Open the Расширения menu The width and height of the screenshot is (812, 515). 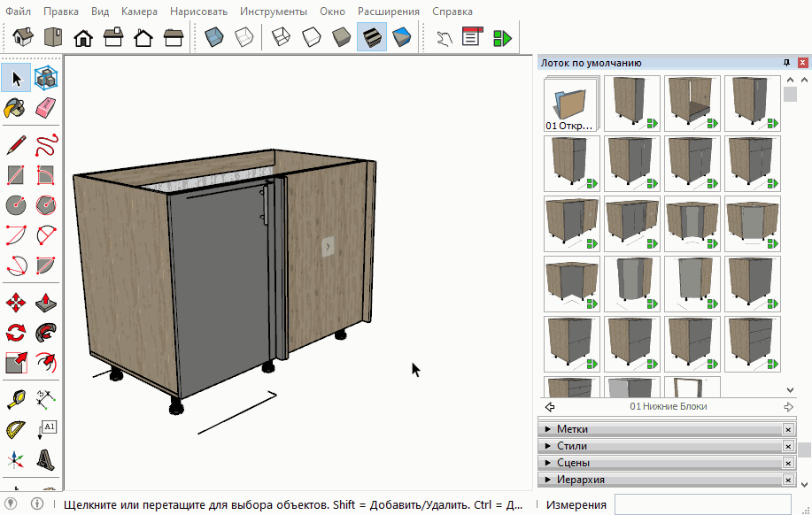389,12
